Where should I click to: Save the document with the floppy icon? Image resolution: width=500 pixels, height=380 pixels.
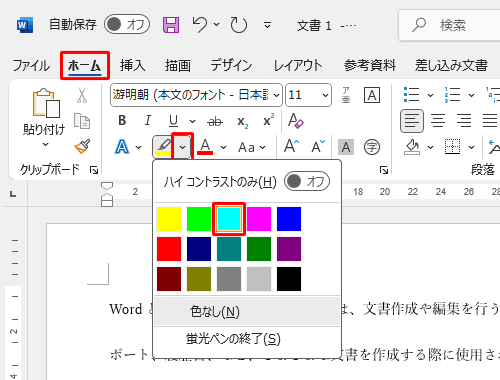coord(171,25)
